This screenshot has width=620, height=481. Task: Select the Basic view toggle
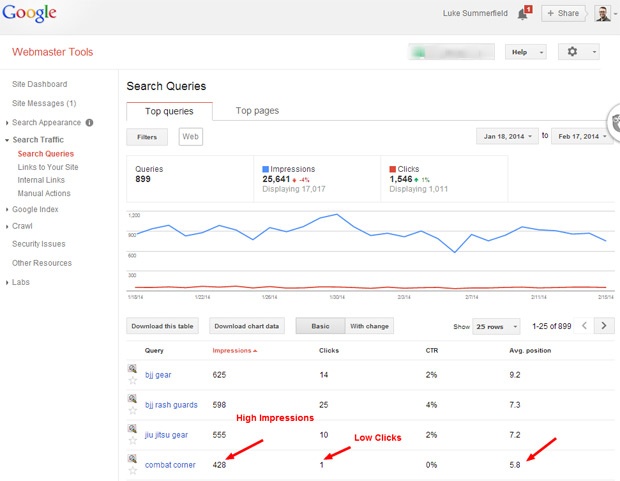pyautogui.click(x=320, y=326)
